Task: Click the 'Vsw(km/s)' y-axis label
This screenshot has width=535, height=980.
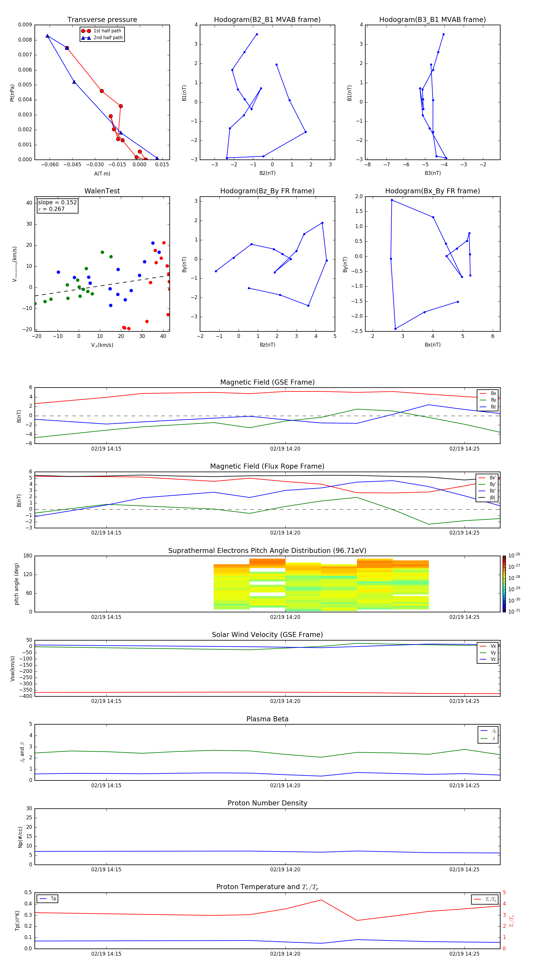Action: pyautogui.click(x=12, y=668)
